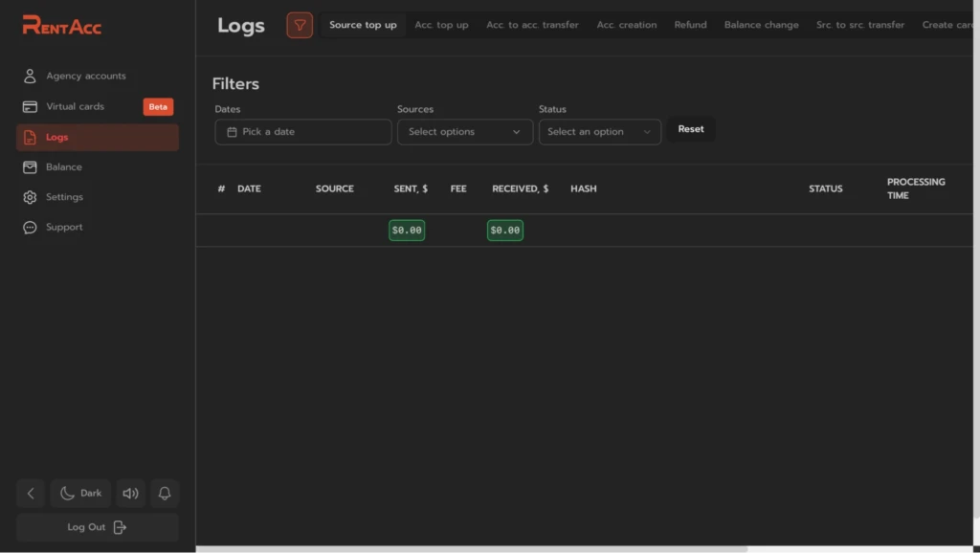
Task: Switch to the Acc. top up tab
Action: (x=441, y=25)
